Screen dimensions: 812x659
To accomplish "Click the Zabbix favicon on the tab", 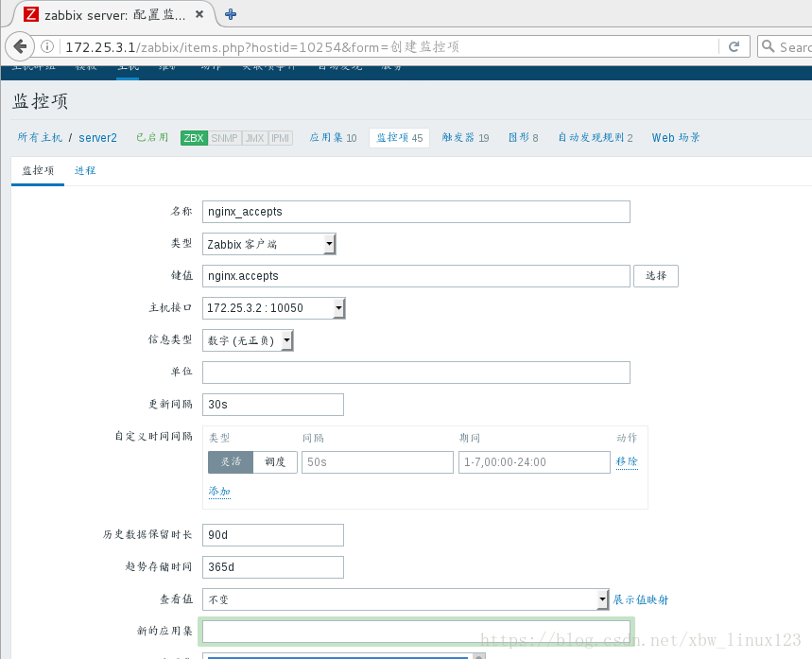I will (31, 14).
